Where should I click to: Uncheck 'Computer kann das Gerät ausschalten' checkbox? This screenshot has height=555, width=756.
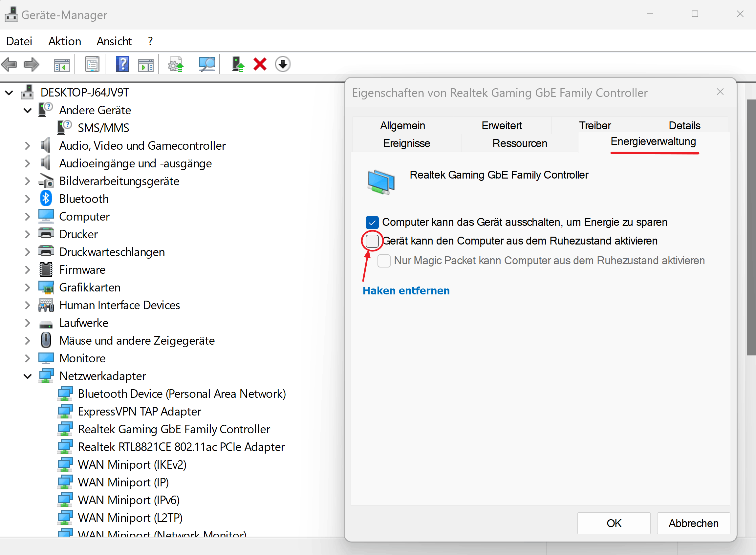[372, 222]
